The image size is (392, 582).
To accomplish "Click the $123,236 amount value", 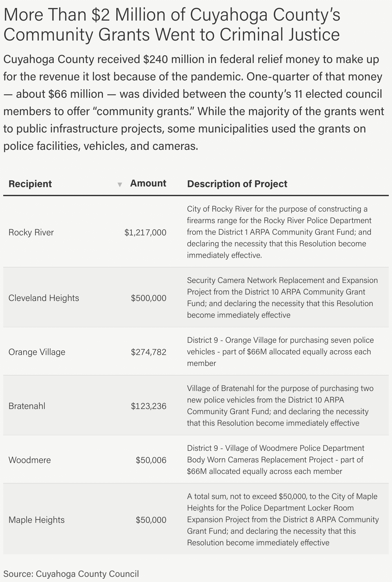I will [x=149, y=406].
